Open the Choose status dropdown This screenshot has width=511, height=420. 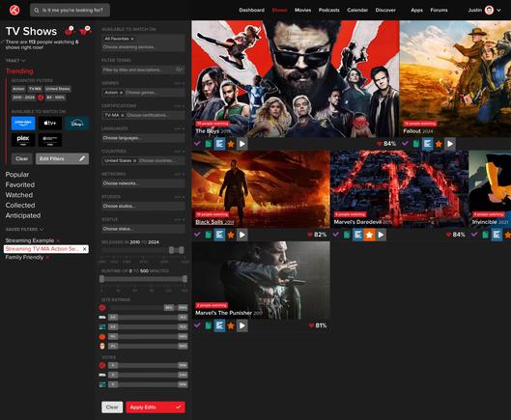coord(143,229)
